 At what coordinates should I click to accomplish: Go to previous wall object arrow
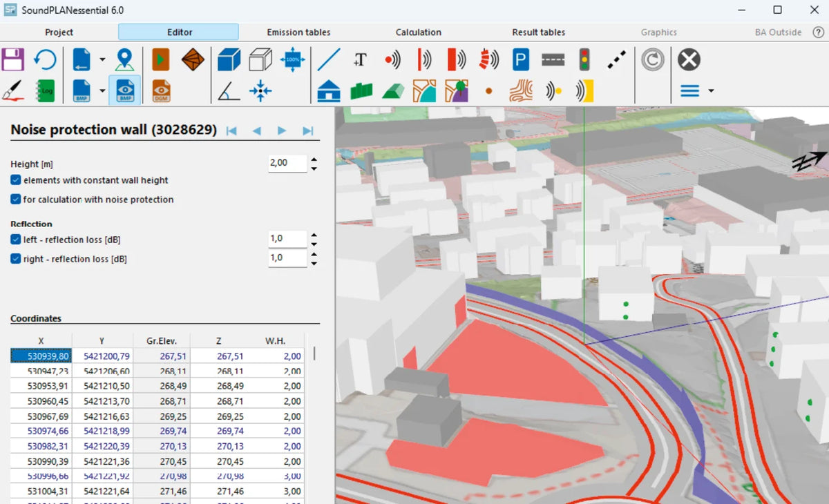pyautogui.click(x=257, y=130)
